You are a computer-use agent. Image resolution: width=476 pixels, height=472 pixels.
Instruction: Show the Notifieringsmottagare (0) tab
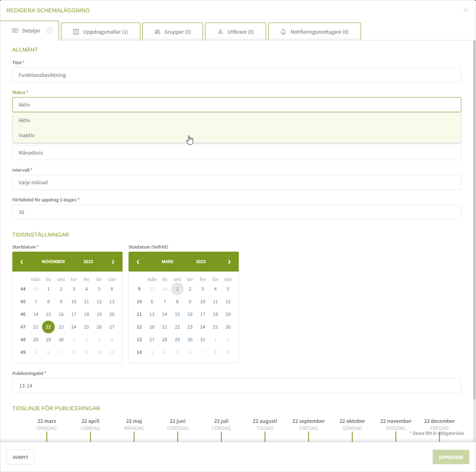point(315,32)
